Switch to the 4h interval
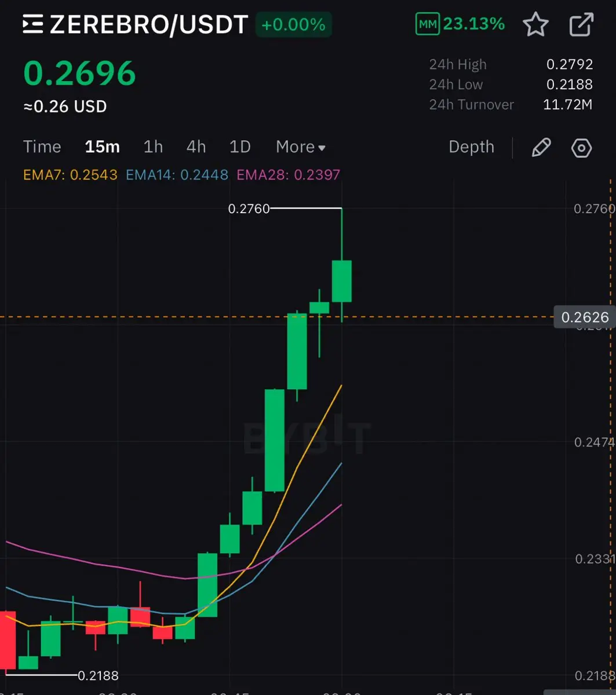Viewport: 616px width, 695px height. coord(196,147)
